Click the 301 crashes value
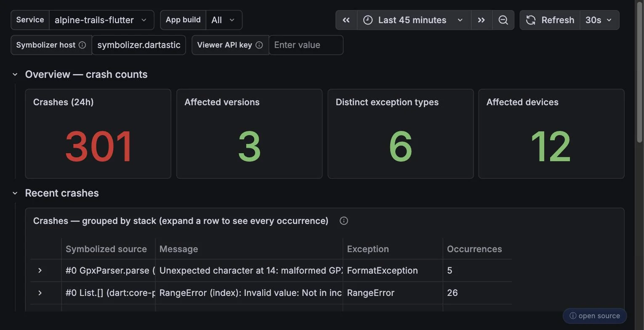 [99, 147]
